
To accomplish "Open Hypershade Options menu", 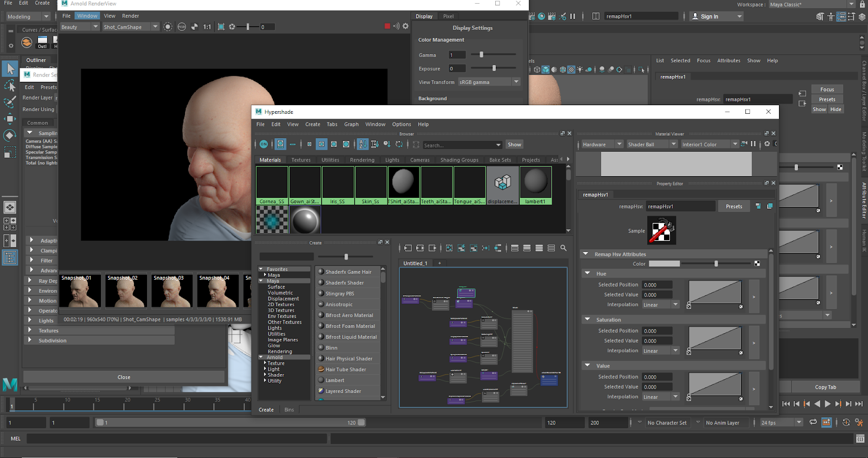I will pyautogui.click(x=401, y=124).
